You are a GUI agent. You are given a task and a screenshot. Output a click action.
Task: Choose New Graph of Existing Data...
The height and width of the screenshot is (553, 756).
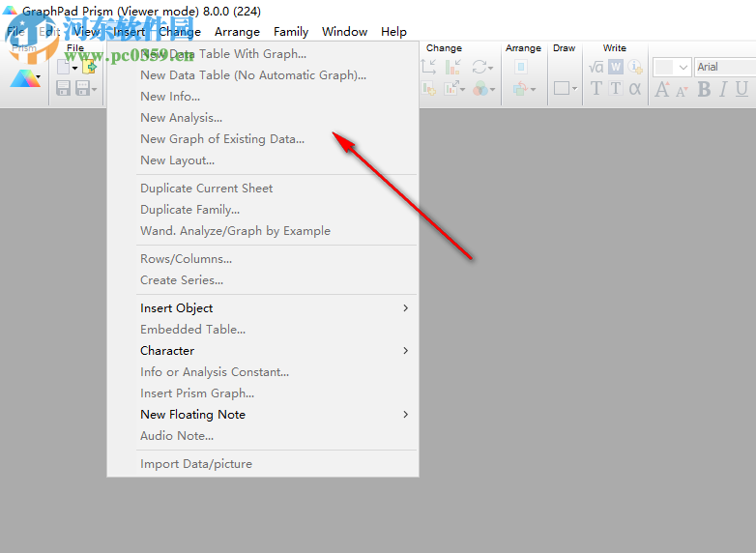click(x=263, y=139)
